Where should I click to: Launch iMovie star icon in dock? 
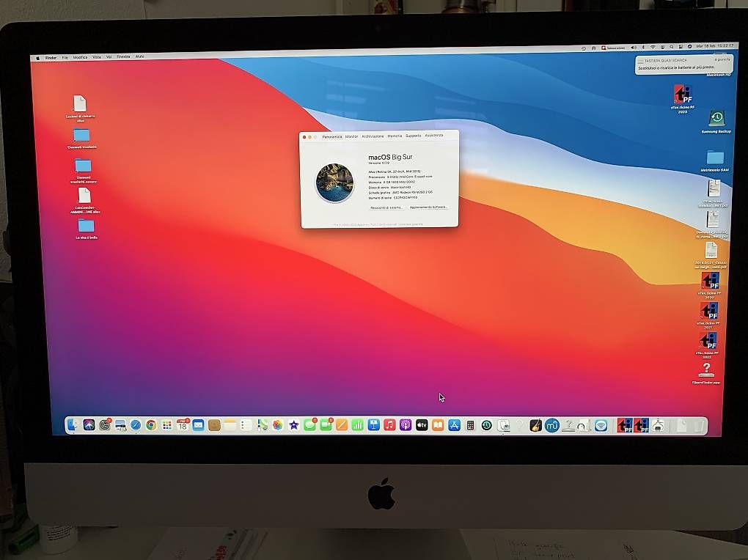pos(294,425)
